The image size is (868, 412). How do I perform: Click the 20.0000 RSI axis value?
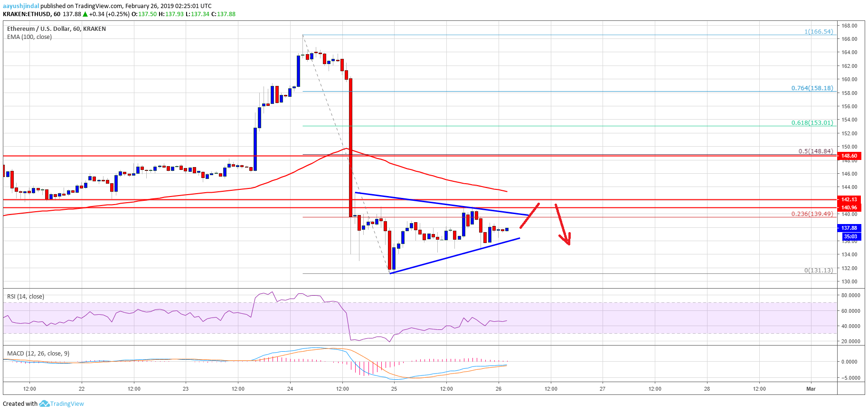(x=850, y=341)
